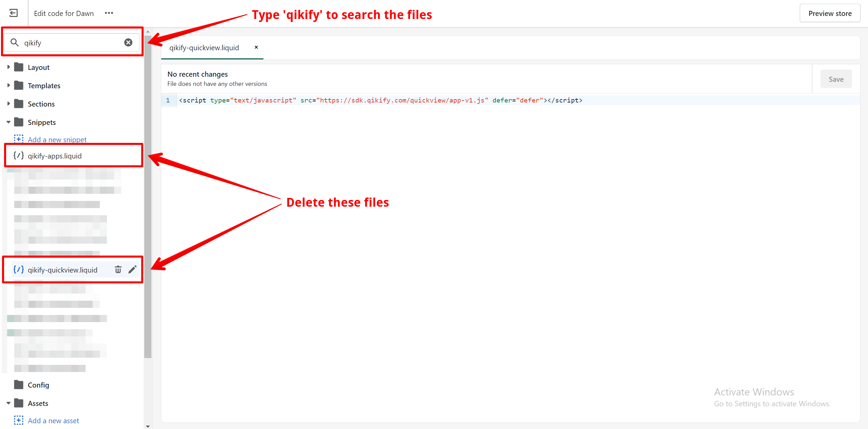Viewport: 868px width, 429px height.
Task: Click line 1 in code editor
Action: (x=380, y=100)
